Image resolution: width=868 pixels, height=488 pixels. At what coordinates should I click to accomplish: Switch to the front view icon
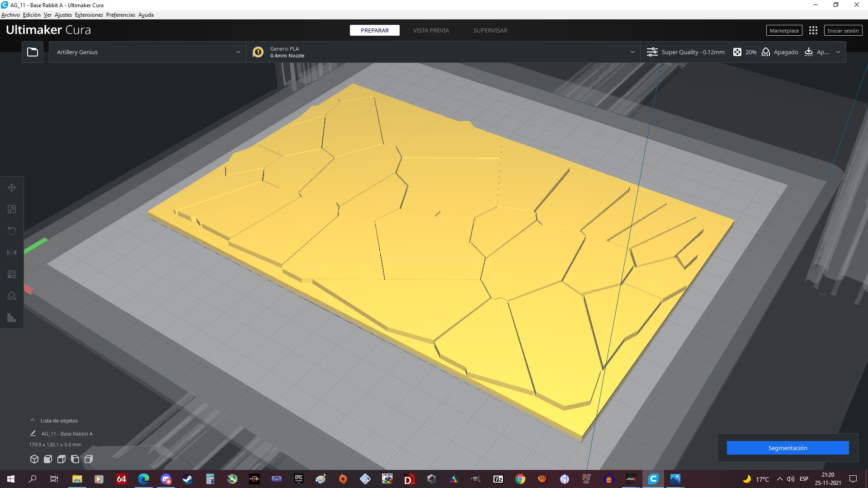(x=48, y=459)
